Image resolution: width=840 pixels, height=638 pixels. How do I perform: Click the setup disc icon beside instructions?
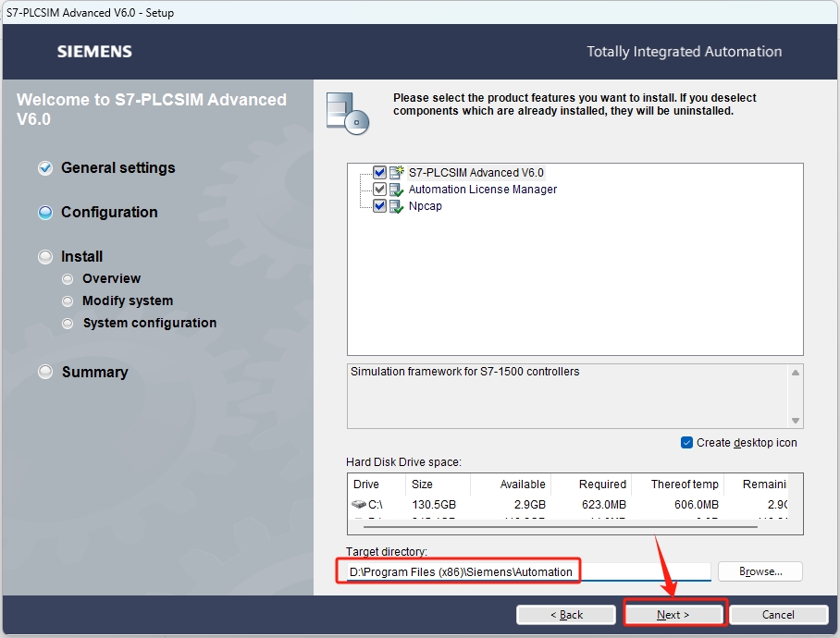(348, 114)
